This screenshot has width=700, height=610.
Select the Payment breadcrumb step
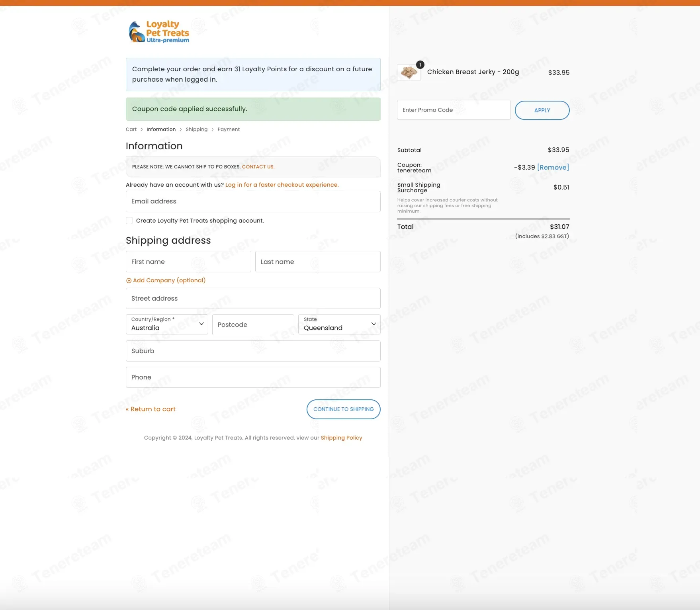(x=229, y=129)
